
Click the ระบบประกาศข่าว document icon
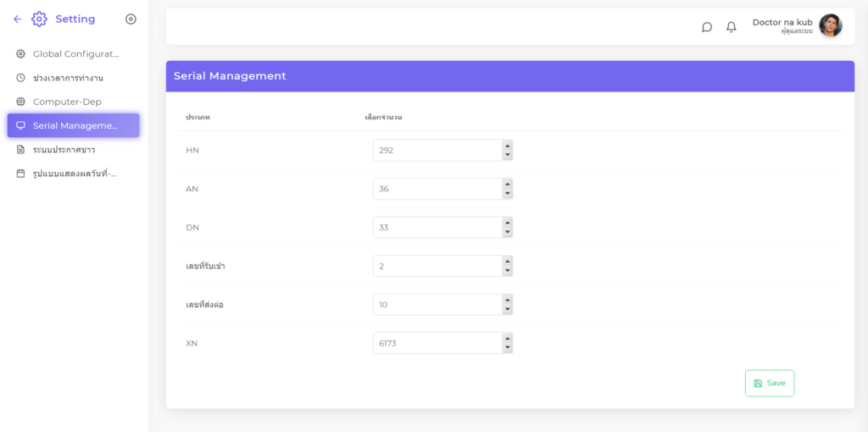pyautogui.click(x=21, y=150)
